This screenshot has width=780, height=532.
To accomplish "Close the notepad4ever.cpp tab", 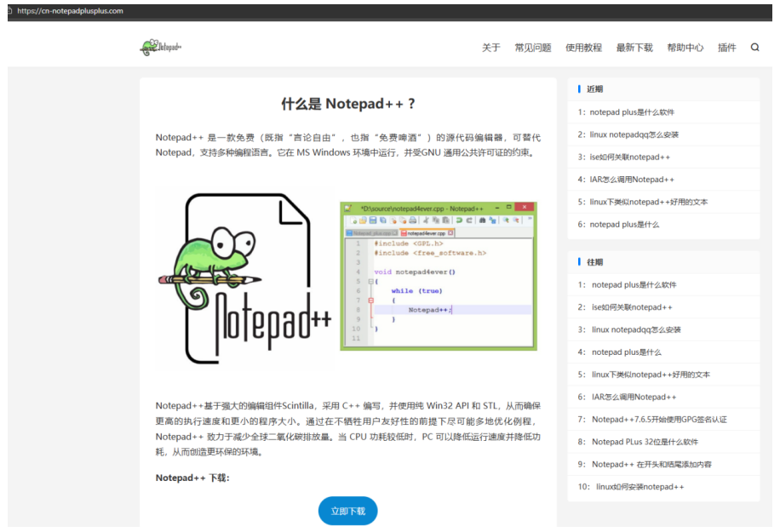I will [x=450, y=233].
